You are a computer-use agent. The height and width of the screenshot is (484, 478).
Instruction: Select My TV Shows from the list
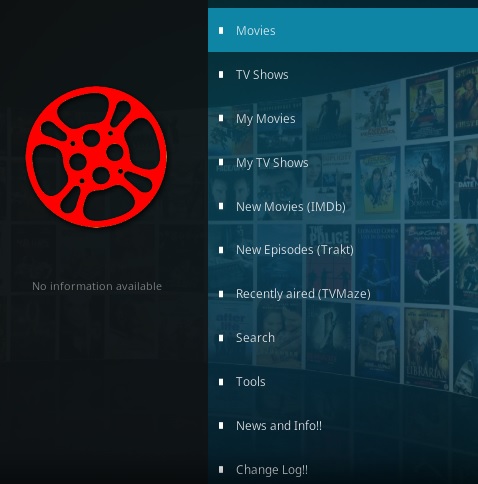343,162
